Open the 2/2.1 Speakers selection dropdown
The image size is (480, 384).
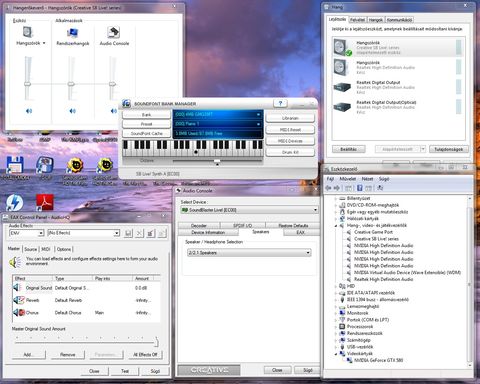click(249, 253)
